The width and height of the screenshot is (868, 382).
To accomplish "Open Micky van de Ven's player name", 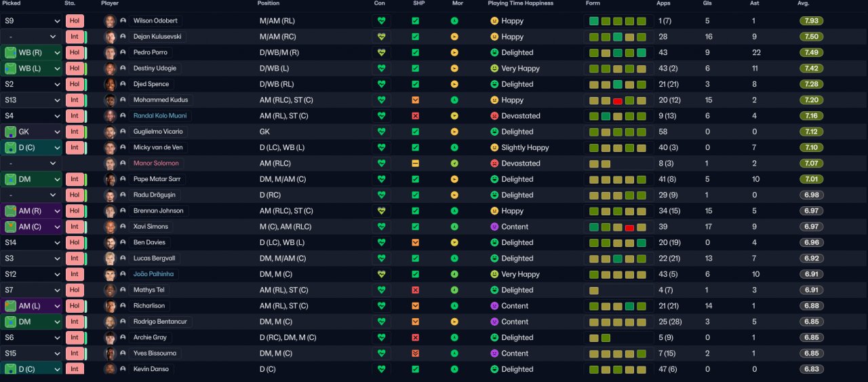I will (x=157, y=147).
